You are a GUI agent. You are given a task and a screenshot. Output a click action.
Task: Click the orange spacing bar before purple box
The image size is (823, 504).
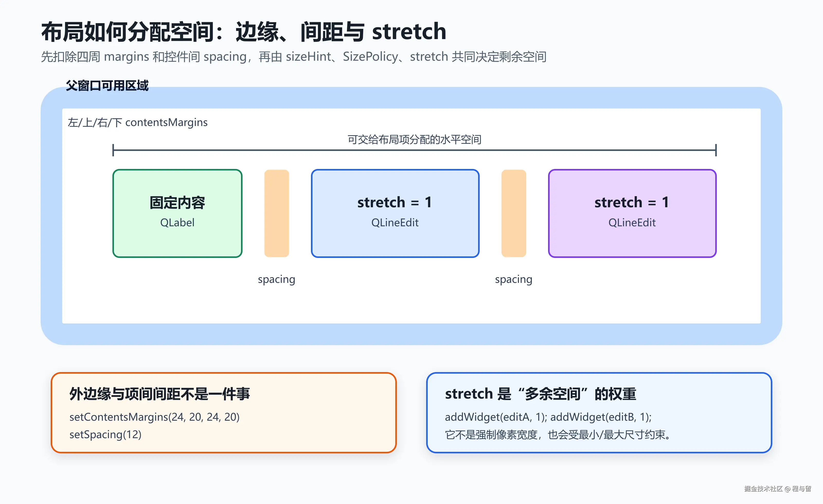tap(514, 213)
